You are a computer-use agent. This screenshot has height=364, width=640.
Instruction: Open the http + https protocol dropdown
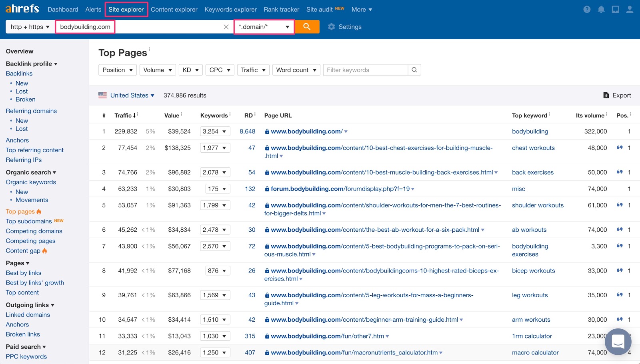click(x=30, y=27)
